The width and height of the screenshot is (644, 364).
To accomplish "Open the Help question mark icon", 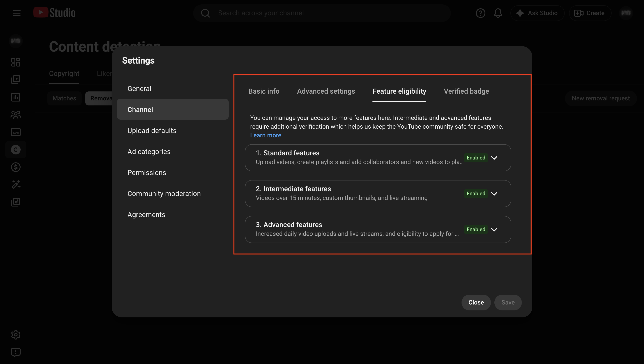I will [x=480, y=13].
